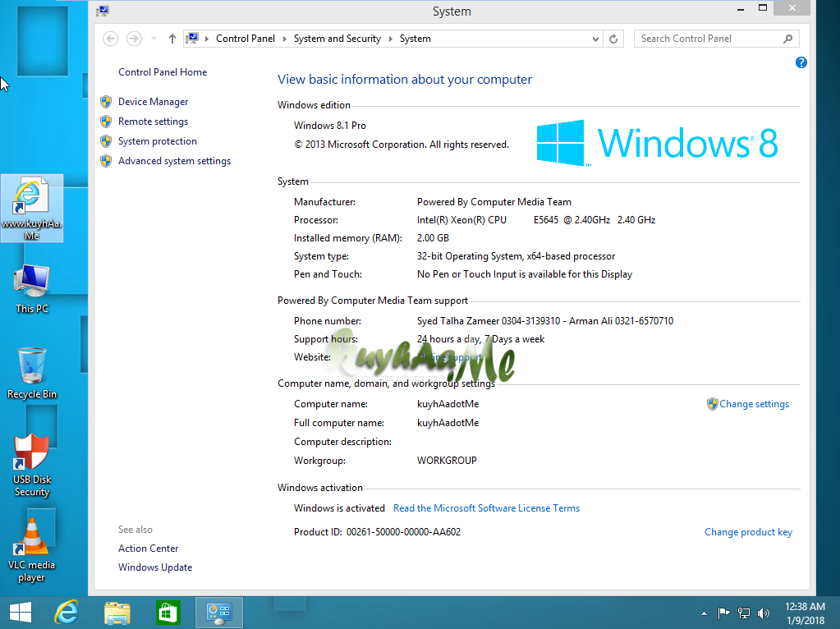Select the USB Disk Security shortcut
This screenshot has width=840, height=629.
tap(31, 465)
